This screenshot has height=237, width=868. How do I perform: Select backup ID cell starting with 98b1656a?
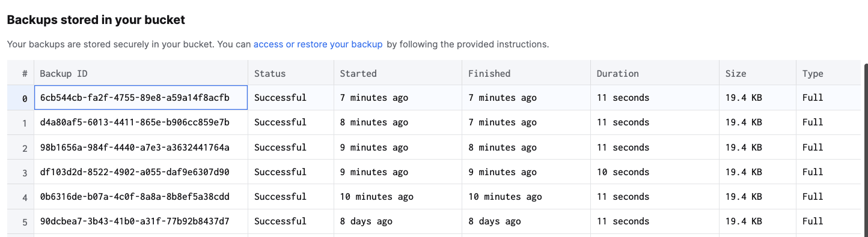click(x=141, y=147)
